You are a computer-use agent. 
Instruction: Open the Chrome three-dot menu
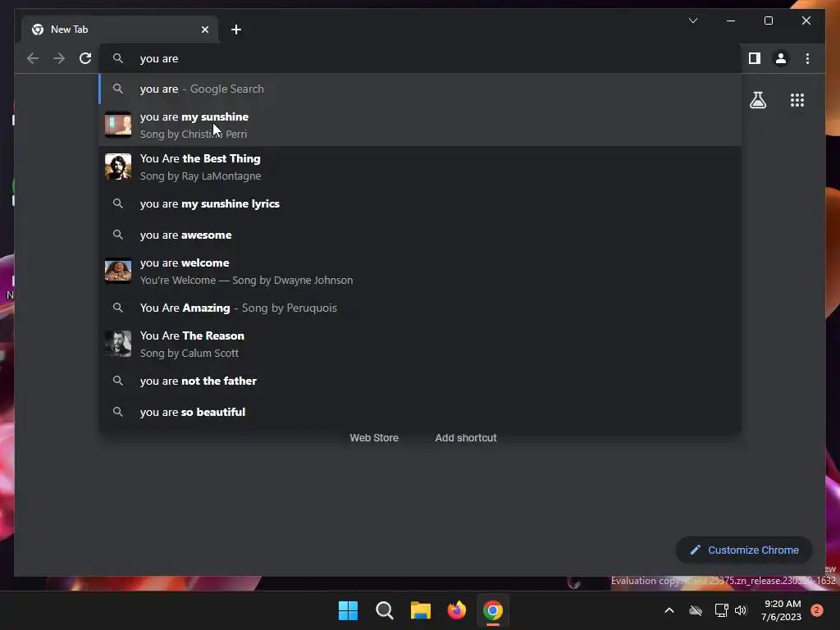click(807, 58)
